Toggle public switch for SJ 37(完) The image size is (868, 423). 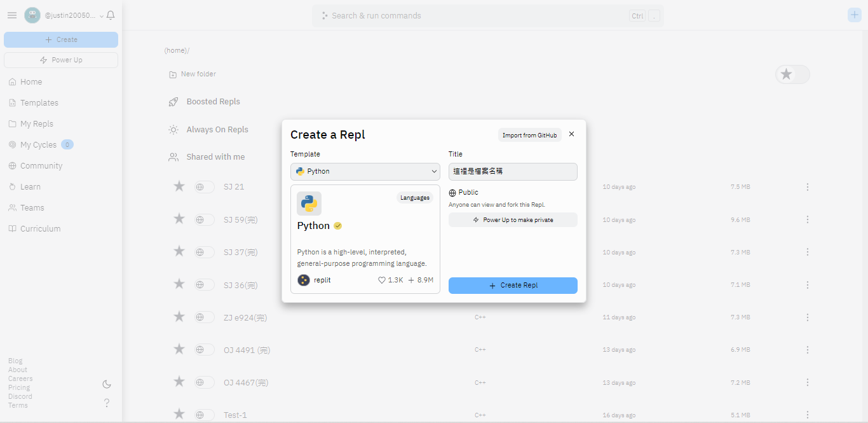tap(204, 252)
